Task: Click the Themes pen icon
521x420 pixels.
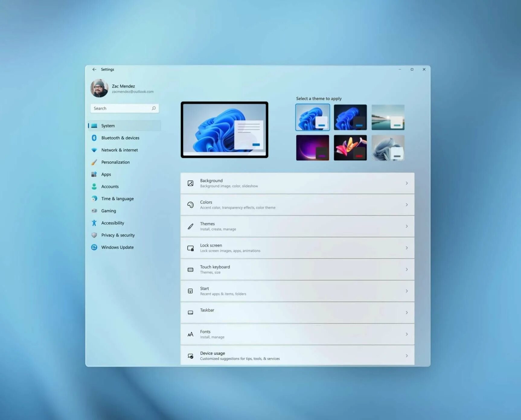Action: tap(190, 226)
